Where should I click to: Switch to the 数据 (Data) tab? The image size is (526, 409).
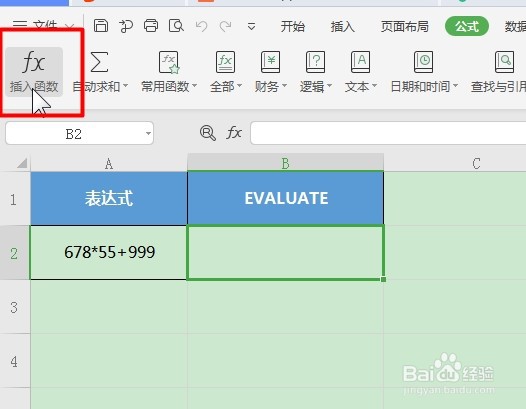coord(515,26)
